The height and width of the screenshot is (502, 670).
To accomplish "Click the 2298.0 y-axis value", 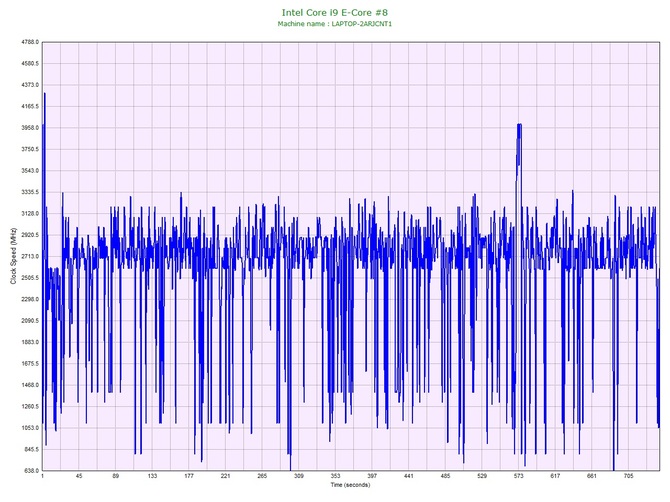I will [x=30, y=299].
